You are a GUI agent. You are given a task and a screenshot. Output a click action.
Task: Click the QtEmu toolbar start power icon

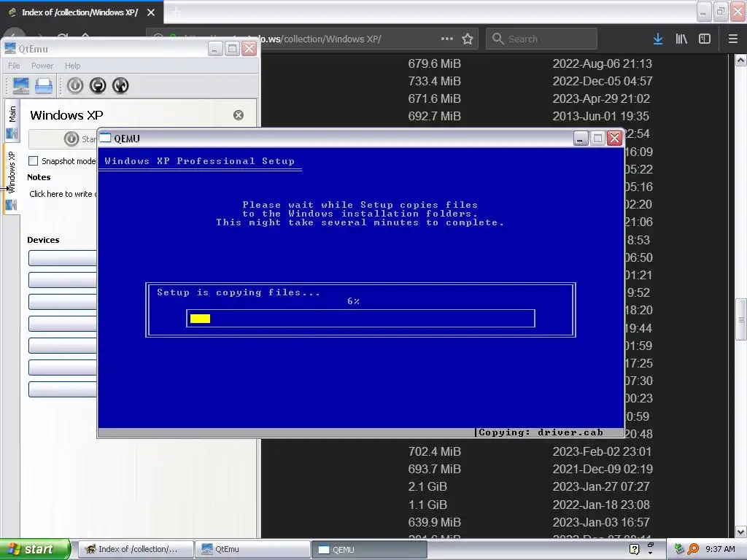tap(75, 86)
